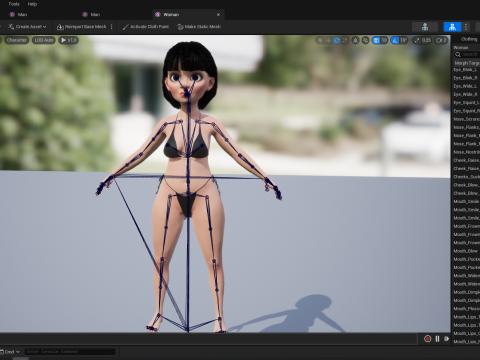Viewport: 480px width, 360px height.
Task: Select Mouth_Pleas morph target row
Action: [466, 309]
